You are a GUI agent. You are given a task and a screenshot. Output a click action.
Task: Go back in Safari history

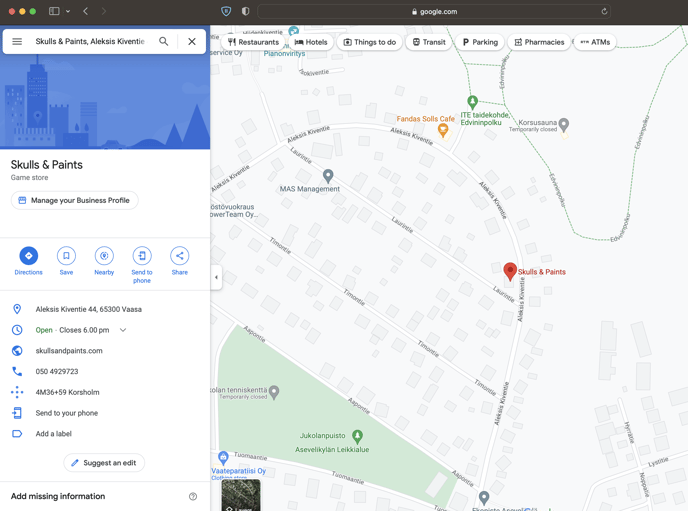[x=86, y=11]
